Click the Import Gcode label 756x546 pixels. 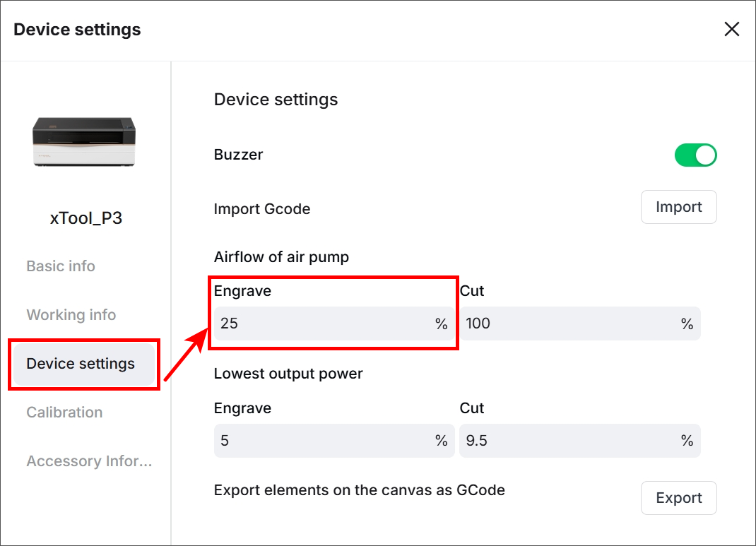(x=262, y=209)
